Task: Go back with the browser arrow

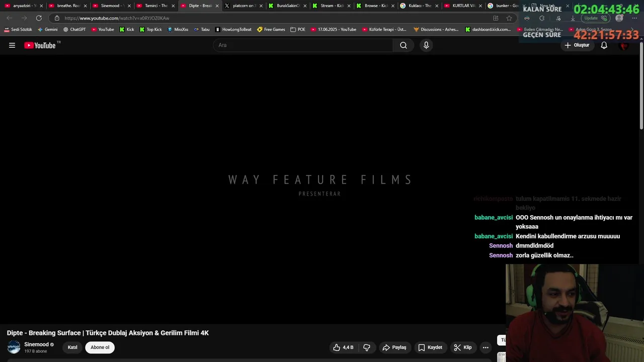Action: click(x=9, y=18)
